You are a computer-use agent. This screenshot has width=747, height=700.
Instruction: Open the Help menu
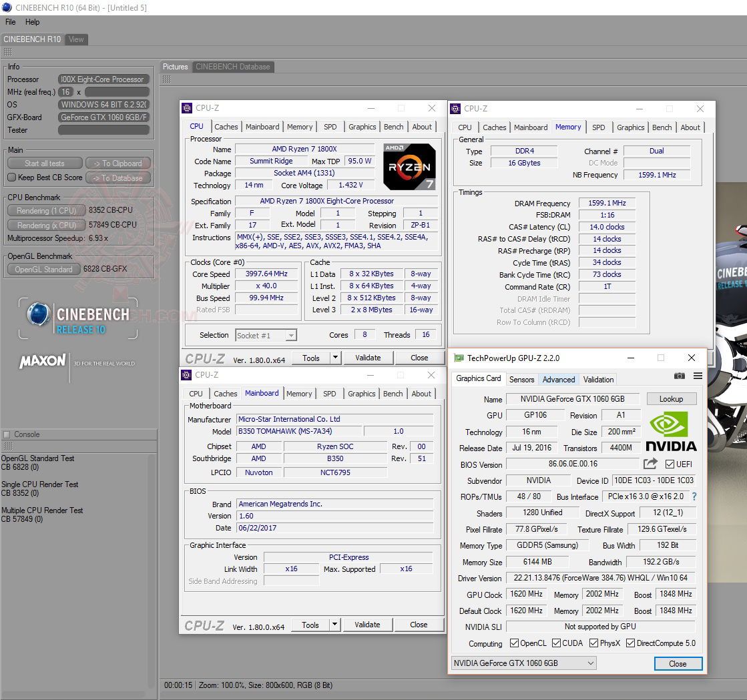[33, 22]
